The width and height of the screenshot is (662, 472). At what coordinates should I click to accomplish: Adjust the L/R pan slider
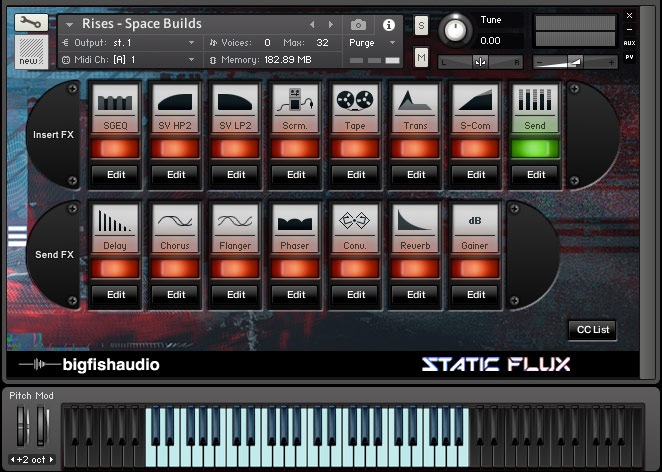480,62
